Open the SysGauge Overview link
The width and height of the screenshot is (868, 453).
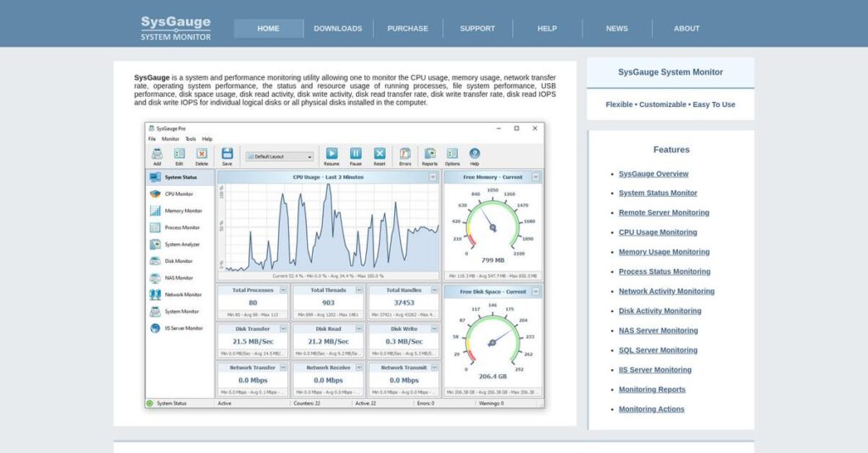[654, 174]
